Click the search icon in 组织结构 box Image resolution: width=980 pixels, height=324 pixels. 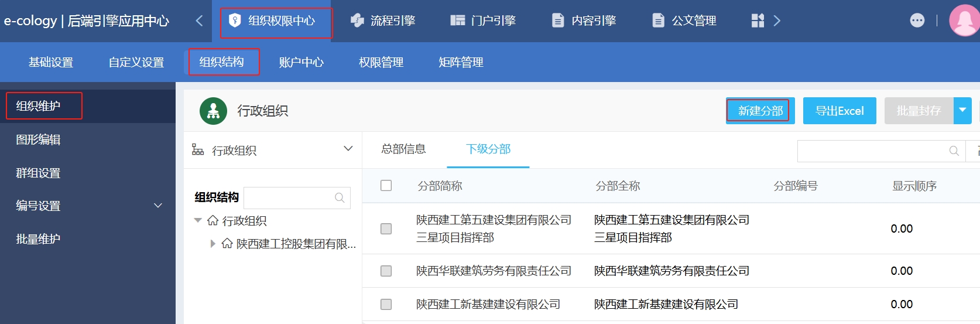pos(340,198)
